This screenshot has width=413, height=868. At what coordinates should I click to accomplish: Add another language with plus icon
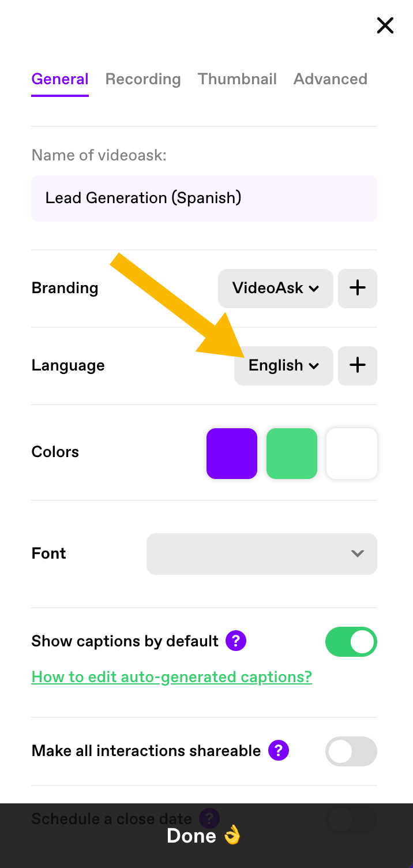pos(358,365)
